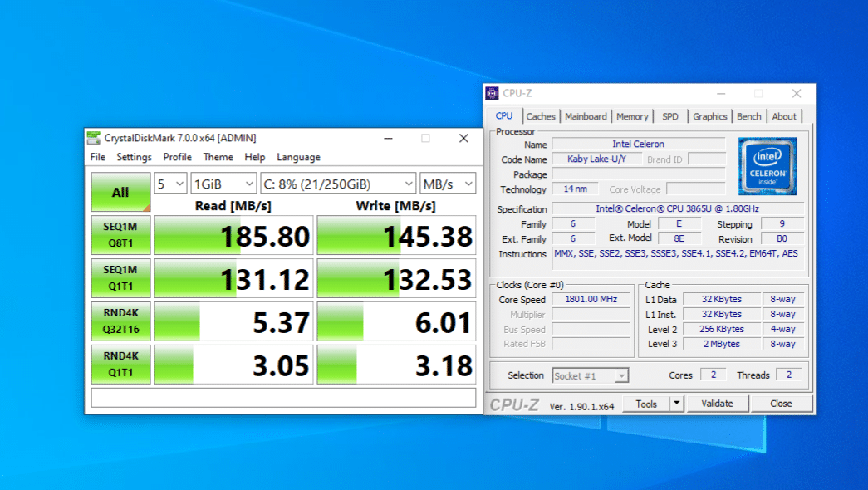Click the 3.18 random write result
The height and width of the screenshot is (490, 868).
(x=396, y=365)
